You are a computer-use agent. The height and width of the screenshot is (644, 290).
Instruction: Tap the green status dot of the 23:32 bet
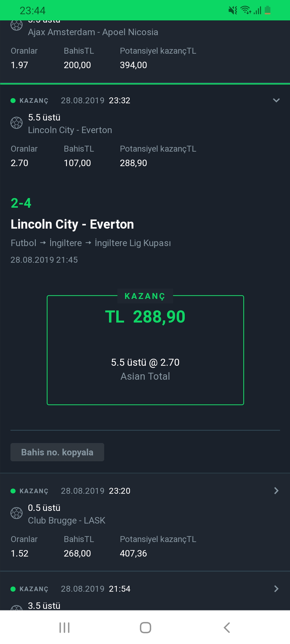pyautogui.click(x=13, y=101)
